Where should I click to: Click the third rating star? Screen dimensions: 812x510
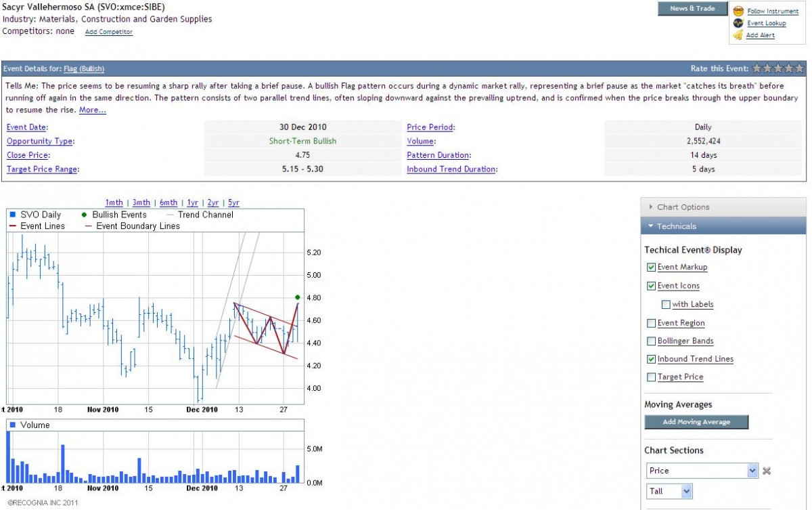(778, 68)
